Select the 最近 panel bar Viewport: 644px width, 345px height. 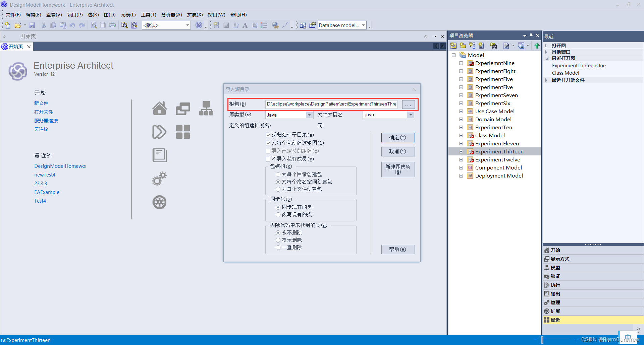click(x=593, y=320)
